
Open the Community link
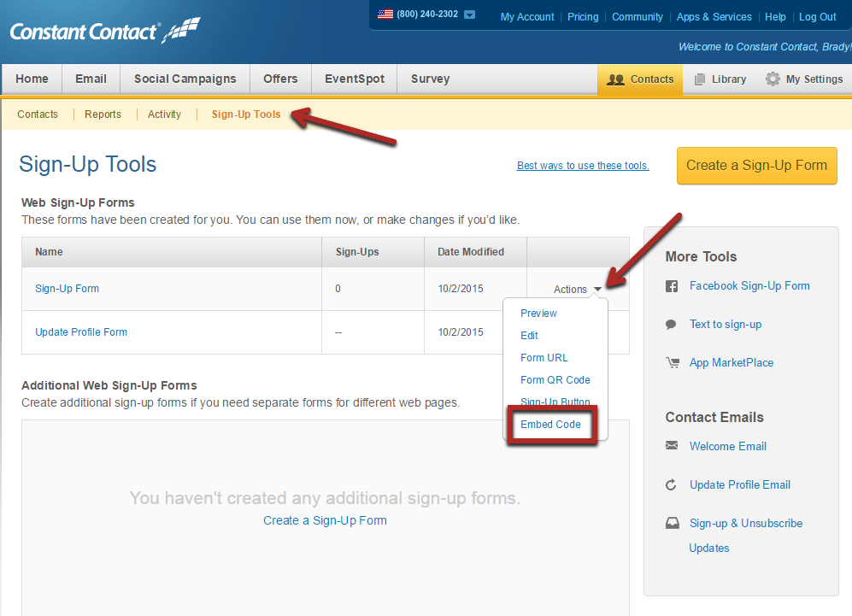point(638,17)
